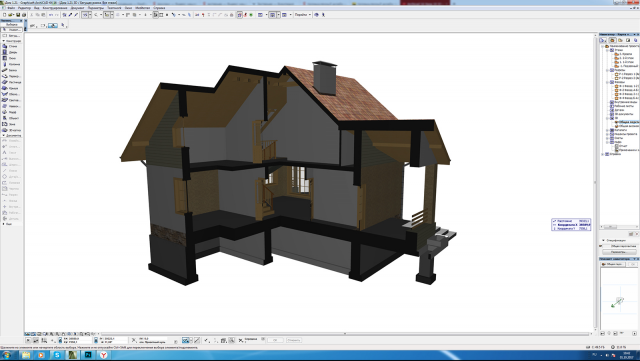Select the Shell (Оболочка) tool
Viewport: 640px width, 361px height.
coord(11,94)
